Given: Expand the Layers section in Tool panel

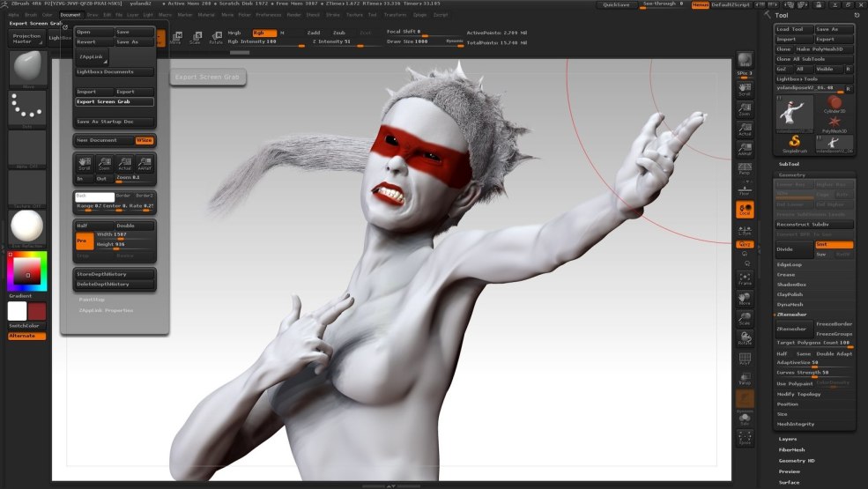Looking at the screenshot, I should click(x=788, y=438).
